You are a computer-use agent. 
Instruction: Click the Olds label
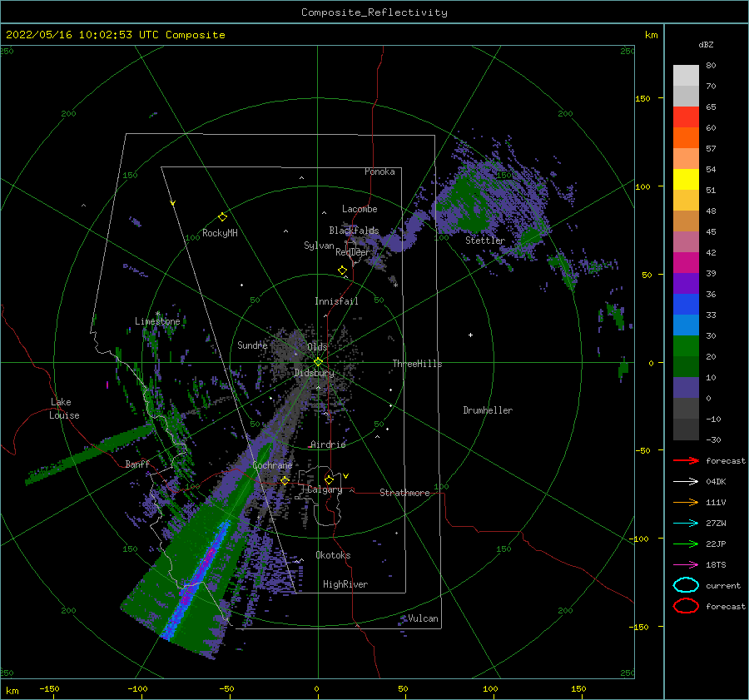click(317, 347)
